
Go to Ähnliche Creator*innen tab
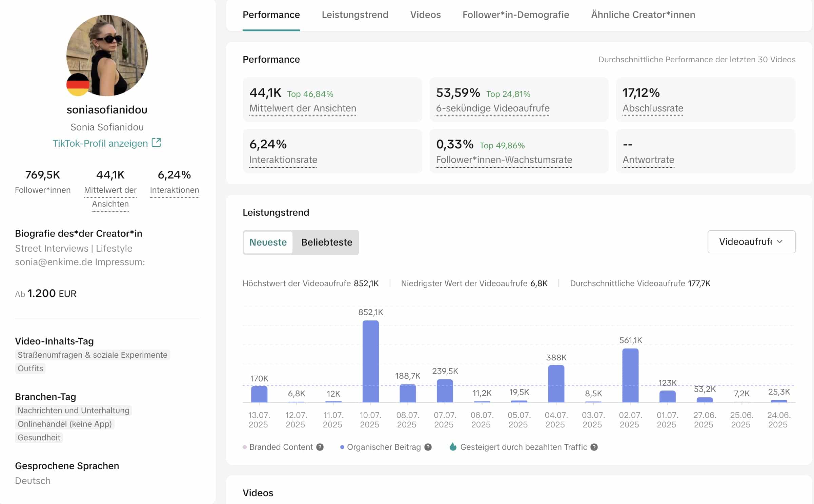coord(643,15)
